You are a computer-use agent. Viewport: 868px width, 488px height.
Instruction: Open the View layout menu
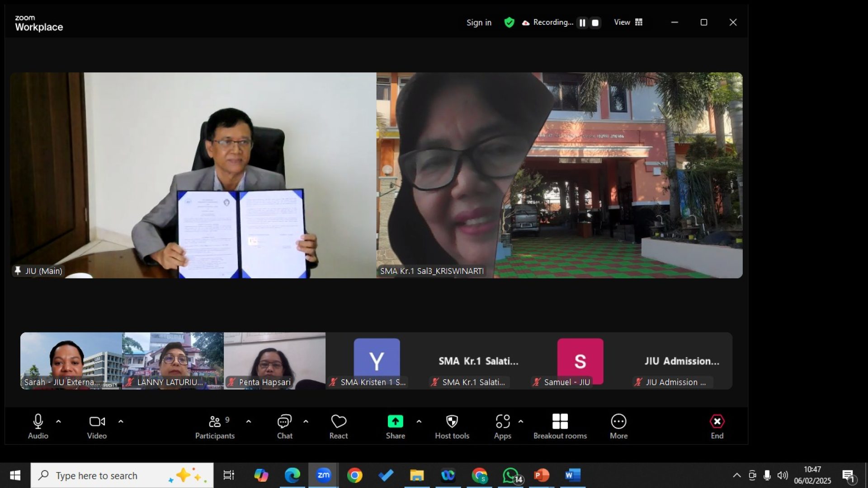coord(628,22)
